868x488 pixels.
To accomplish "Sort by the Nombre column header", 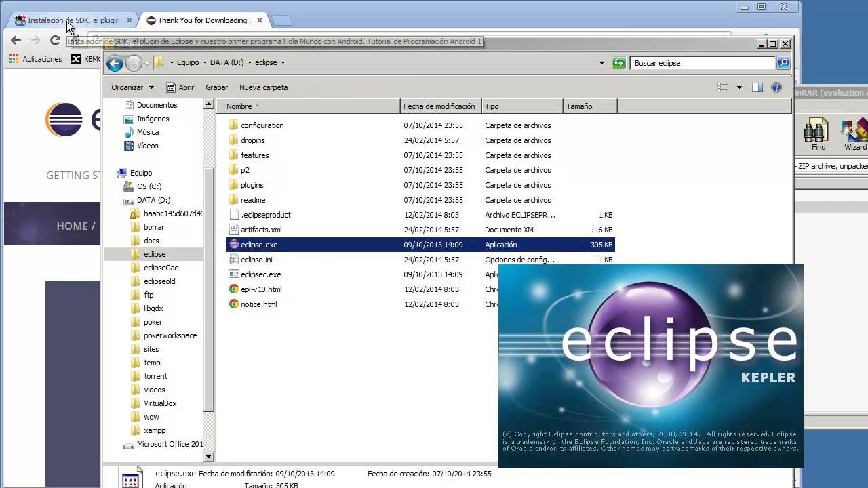I will pos(309,106).
